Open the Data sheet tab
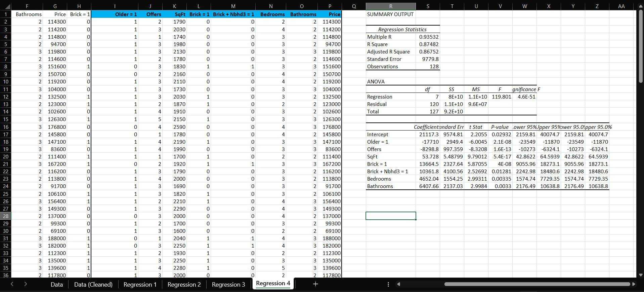644x292 pixels. (56, 284)
